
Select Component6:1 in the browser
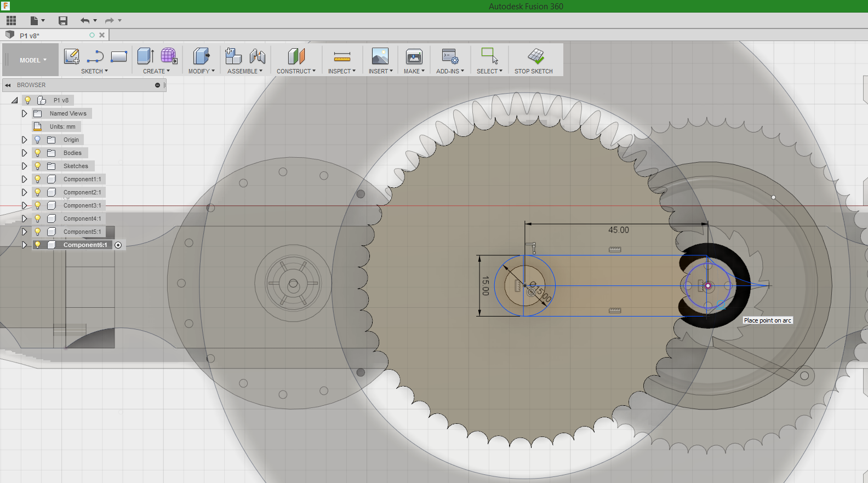pyautogui.click(x=85, y=245)
